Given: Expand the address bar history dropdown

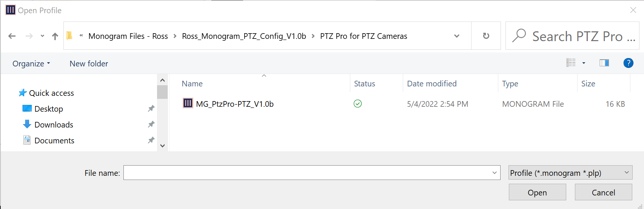Looking at the screenshot, I should pos(457,36).
